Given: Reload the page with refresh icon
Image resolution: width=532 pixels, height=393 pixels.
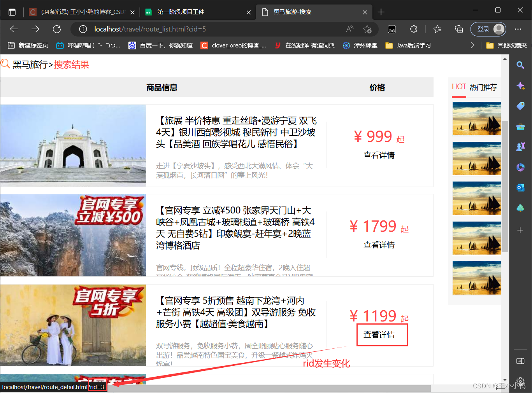Looking at the screenshot, I should pos(57,29).
